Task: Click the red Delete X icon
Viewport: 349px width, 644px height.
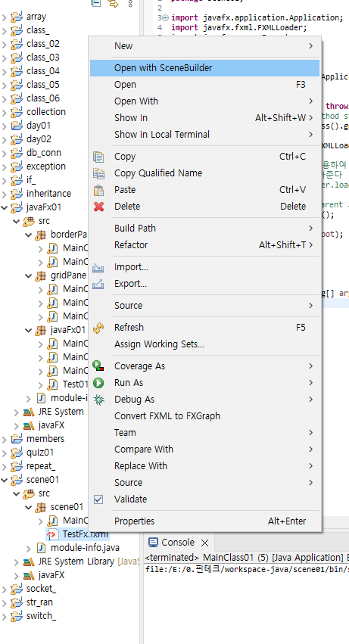Action: pyautogui.click(x=98, y=207)
